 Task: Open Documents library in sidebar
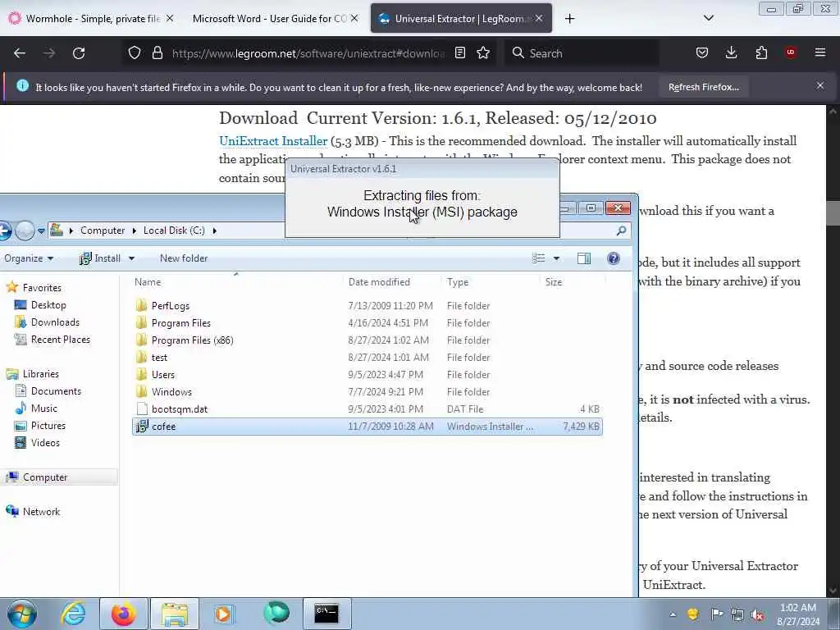coord(48,391)
